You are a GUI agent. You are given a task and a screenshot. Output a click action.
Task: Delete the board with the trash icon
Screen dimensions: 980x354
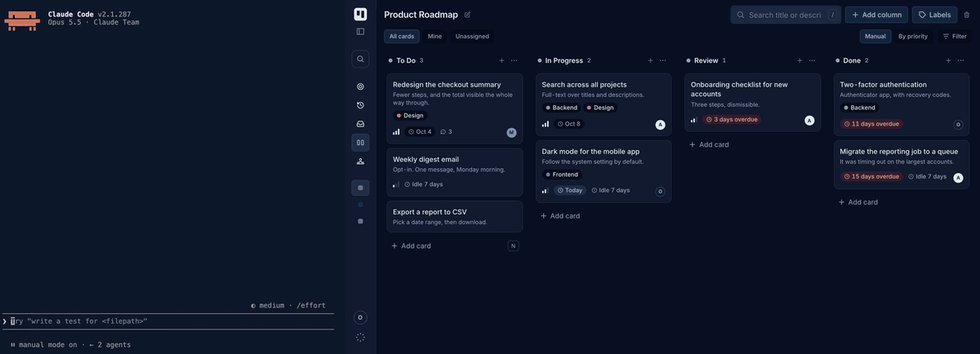click(967, 15)
